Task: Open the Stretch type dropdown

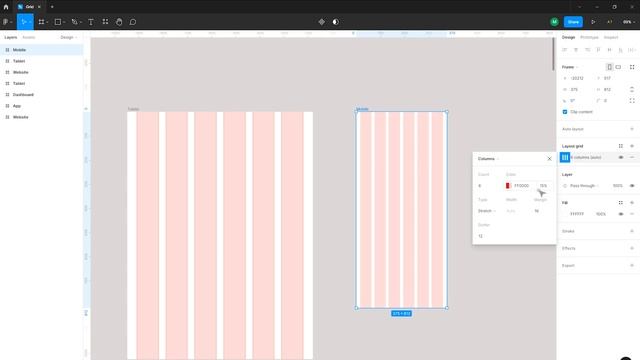Action: pos(487,211)
